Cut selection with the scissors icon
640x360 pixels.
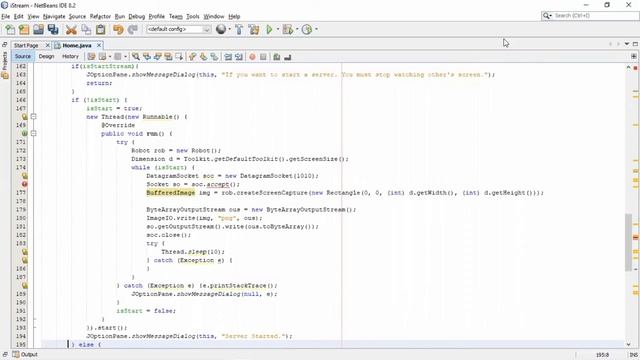pyautogui.click(x=71, y=29)
